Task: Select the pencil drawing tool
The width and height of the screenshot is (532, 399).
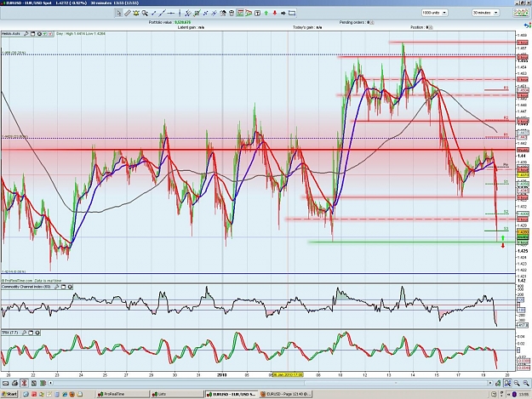Action: click(x=127, y=14)
